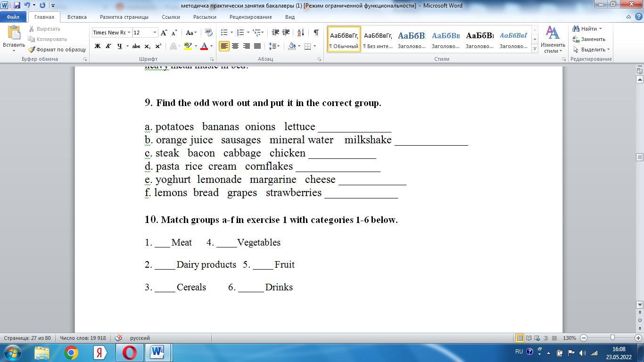Clear all text formatting
Screen dimensions: 644x362
tap(209, 33)
